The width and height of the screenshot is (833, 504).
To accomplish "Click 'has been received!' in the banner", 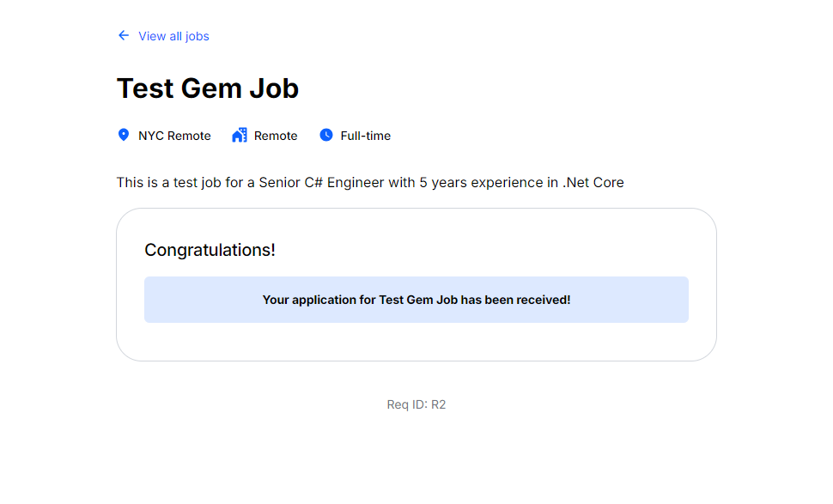I will pos(516,300).
